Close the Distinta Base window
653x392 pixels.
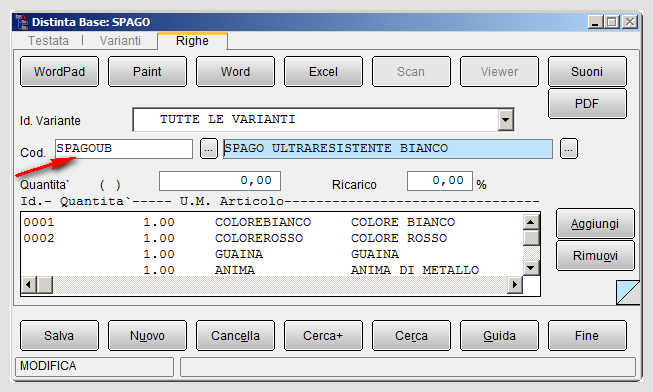pos(630,22)
